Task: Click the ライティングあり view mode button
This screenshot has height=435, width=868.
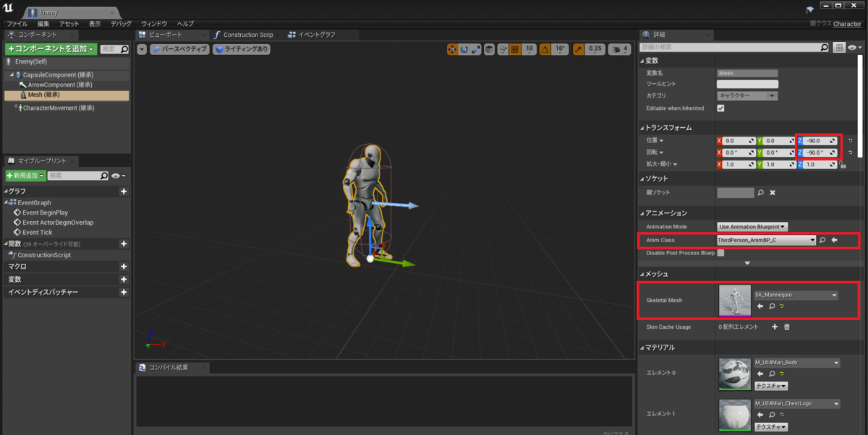Action: (242, 49)
